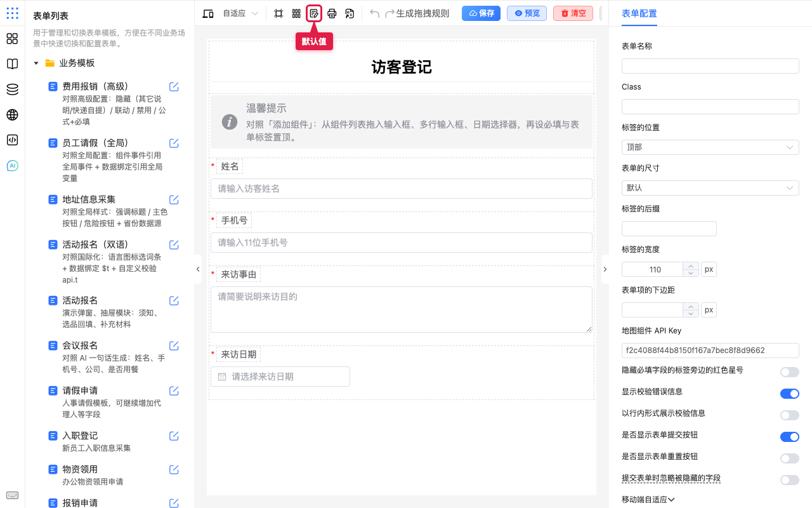
Task: Click the 表单名称 input field
Action: coord(710,66)
